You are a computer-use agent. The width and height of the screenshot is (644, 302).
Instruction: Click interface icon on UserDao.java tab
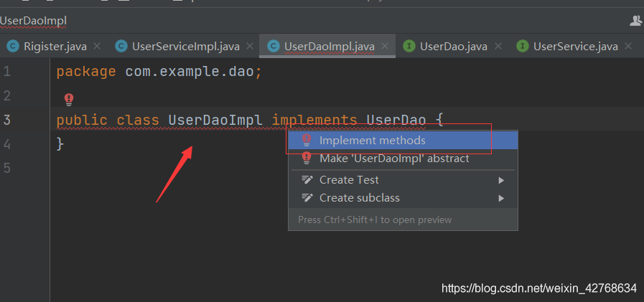(x=409, y=47)
